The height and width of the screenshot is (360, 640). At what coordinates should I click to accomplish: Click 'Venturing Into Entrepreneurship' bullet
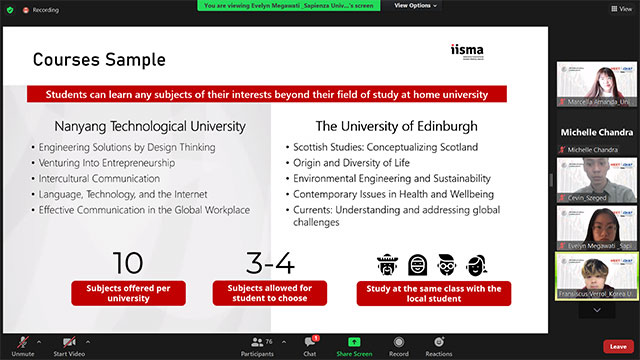tap(107, 163)
